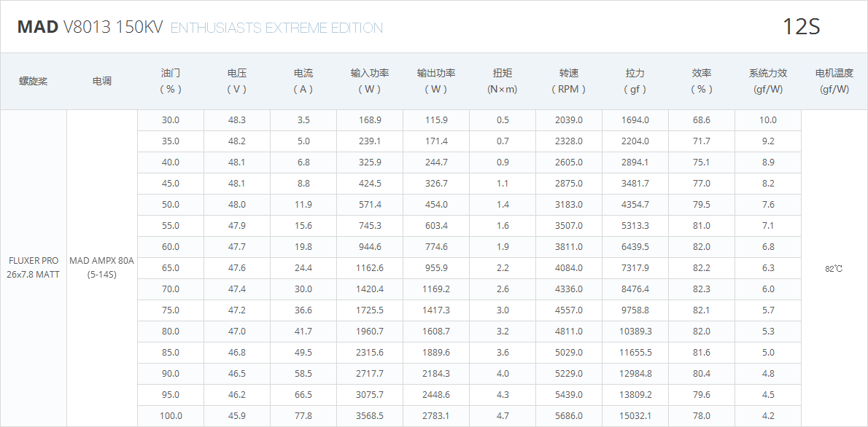Click the 效率 (%) column header
Image resolution: width=868 pixels, height=427 pixels.
click(702, 82)
